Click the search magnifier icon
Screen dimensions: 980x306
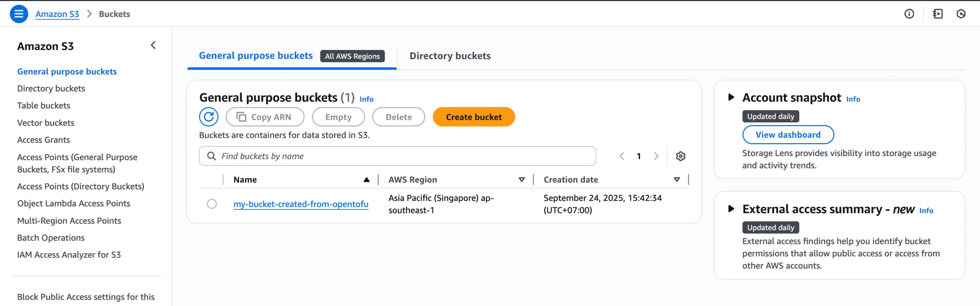tap(211, 156)
